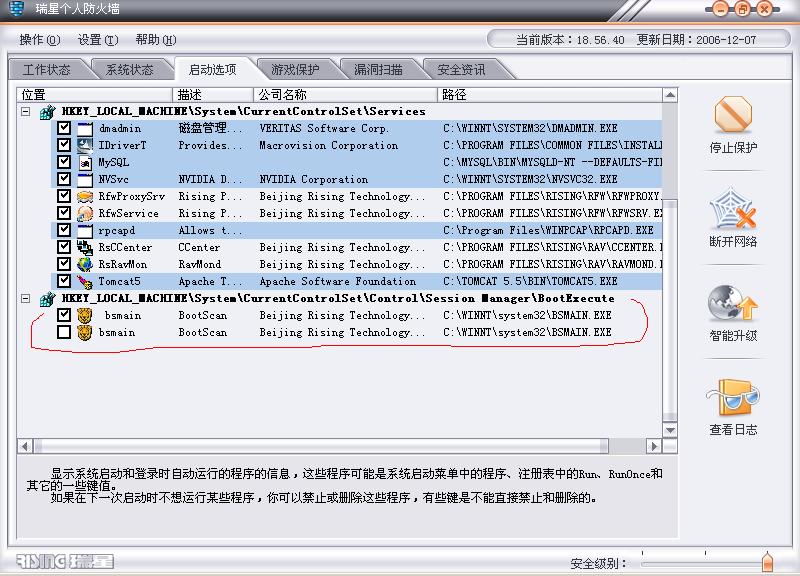This screenshot has width=800, height=576.
Task: Click the lion icon of checked bsmain
Action: pyautogui.click(x=85, y=315)
